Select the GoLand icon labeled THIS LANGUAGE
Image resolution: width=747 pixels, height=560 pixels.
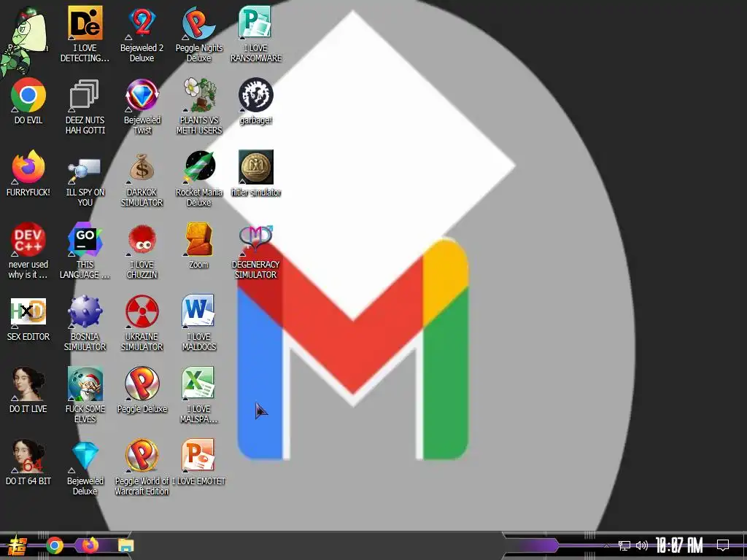(x=85, y=239)
